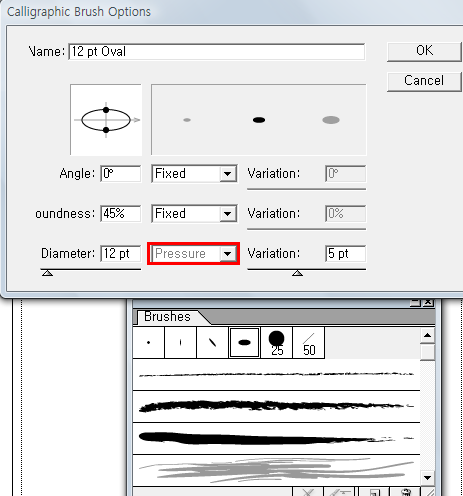Image resolution: width=463 pixels, height=496 pixels.
Task: Click the Diameter Variation 5 pt field
Action: coord(346,254)
